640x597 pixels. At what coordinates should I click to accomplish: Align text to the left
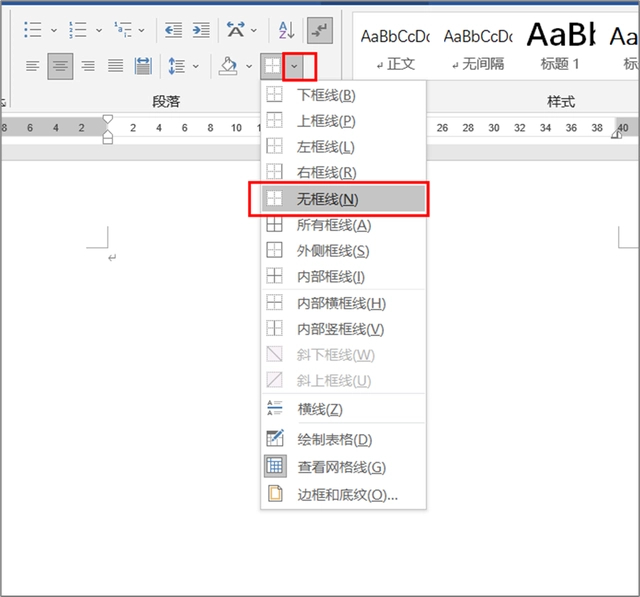point(33,66)
